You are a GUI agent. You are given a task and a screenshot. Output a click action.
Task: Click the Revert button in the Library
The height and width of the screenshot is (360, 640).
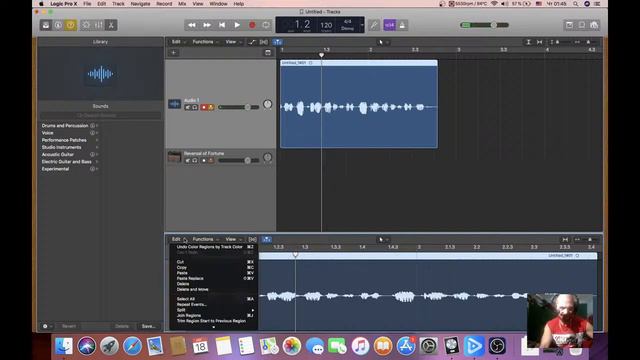(69, 326)
